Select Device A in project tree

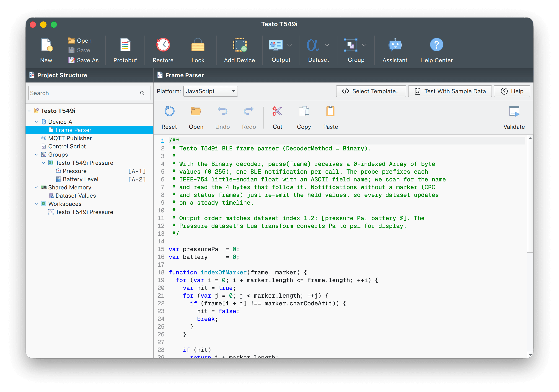(89, 122)
